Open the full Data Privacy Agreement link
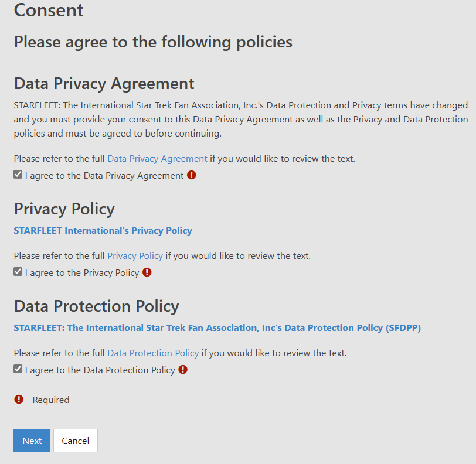The height and width of the screenshot is (464, 476). pyautogui.click(x=157, y=159)
